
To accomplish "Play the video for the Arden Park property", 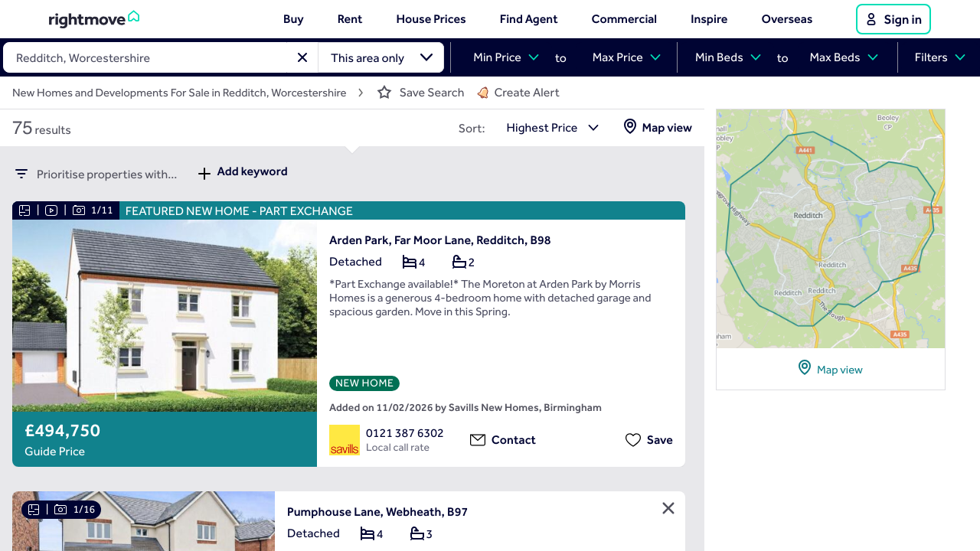I will tap(51, 210).
